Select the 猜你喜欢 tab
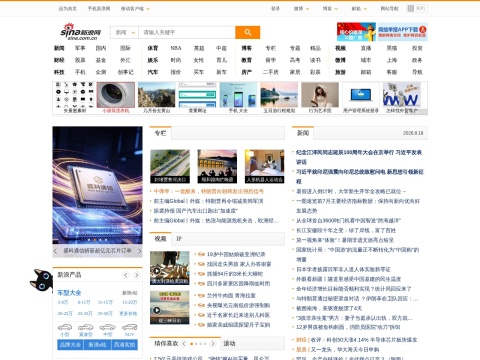 pos(166,344)
